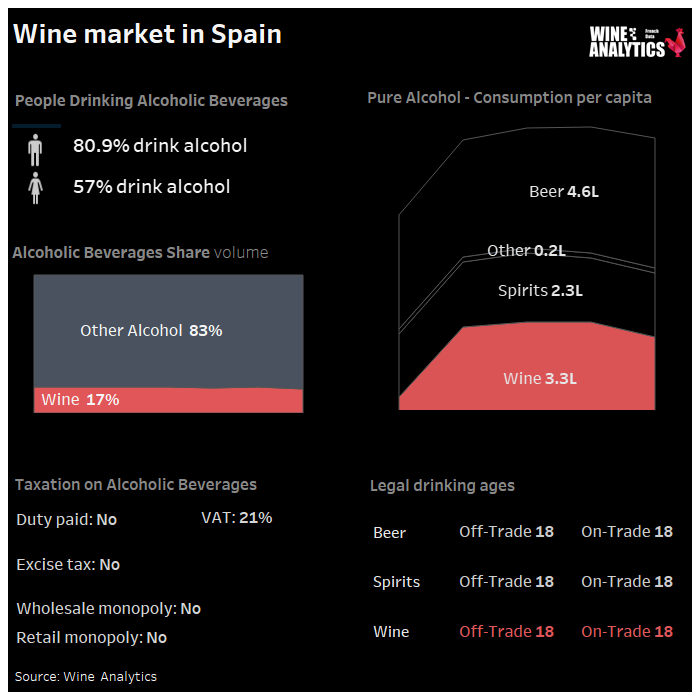Click the 57% drink alcohol text

point(151,187)
